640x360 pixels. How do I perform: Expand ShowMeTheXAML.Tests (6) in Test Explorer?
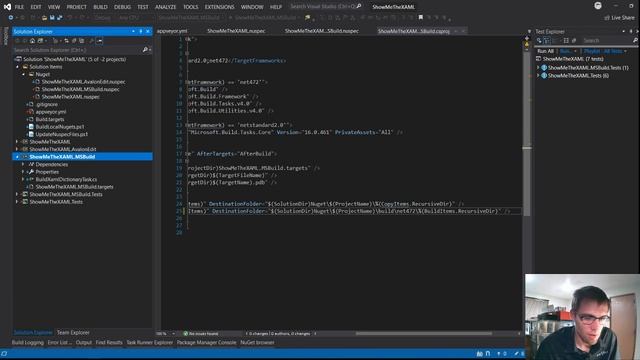tap(538, 76)
